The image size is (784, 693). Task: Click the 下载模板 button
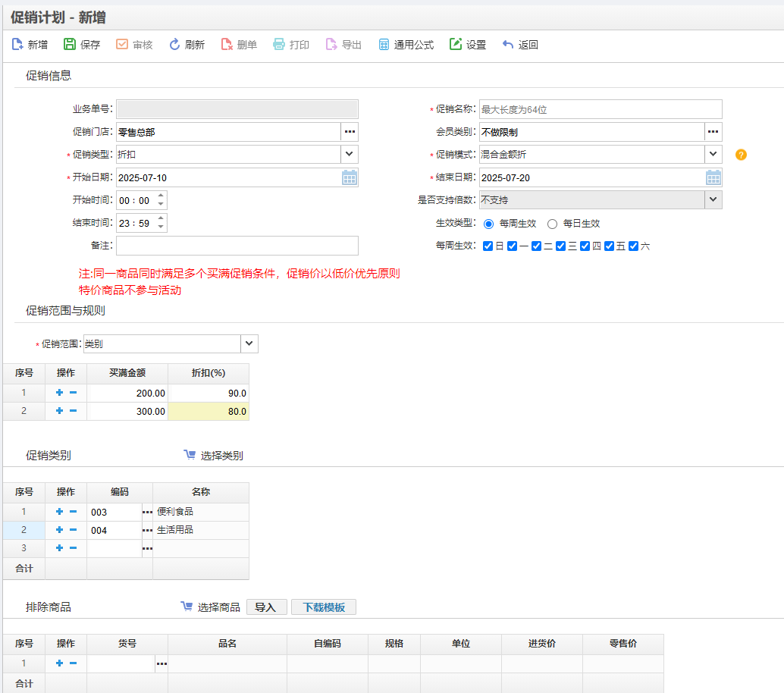coord(324,607)
